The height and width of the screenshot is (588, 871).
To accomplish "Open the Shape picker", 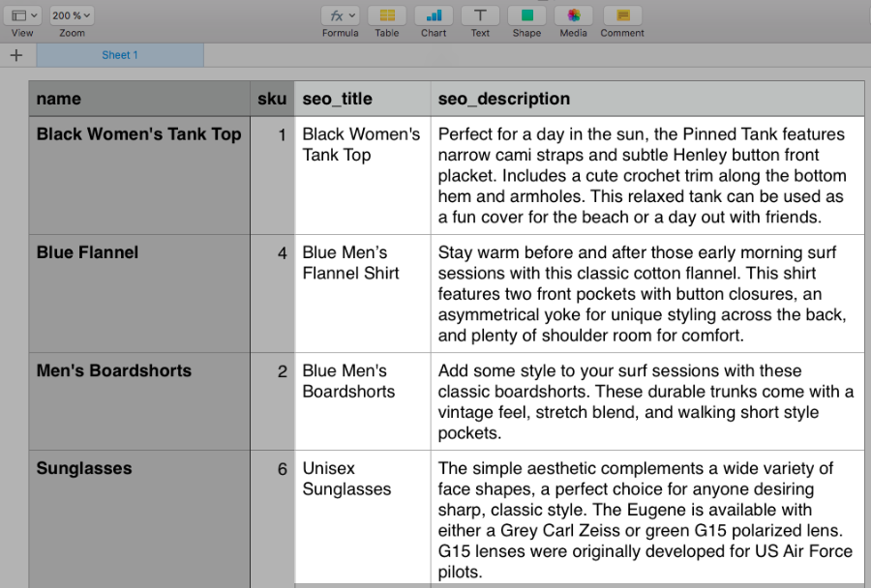I will point(526,15).
